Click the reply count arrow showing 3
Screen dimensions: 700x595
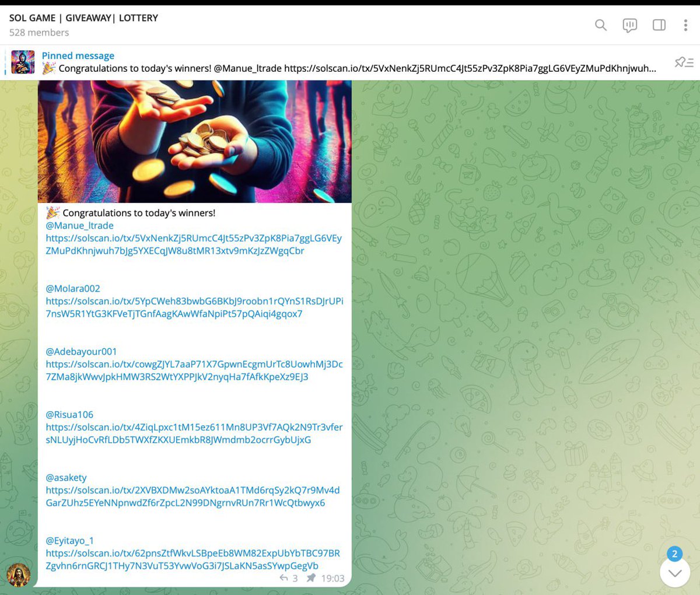click(x=289, y=578)
